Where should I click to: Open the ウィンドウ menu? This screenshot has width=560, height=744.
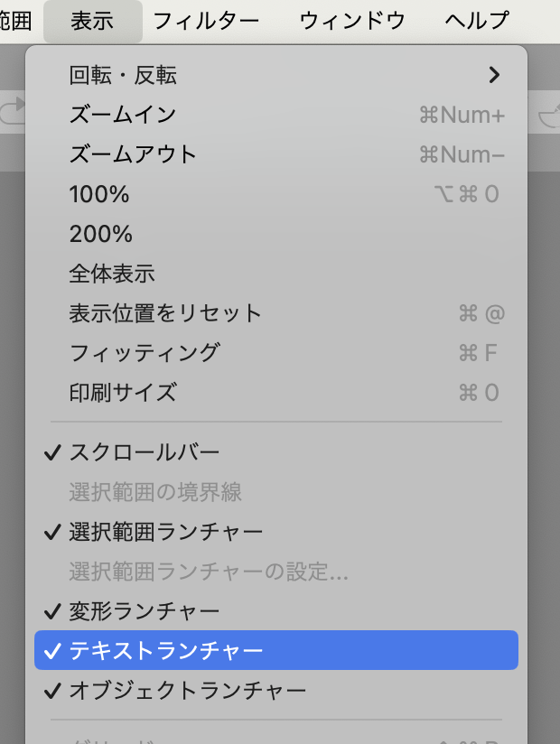(x=352, y=21)
